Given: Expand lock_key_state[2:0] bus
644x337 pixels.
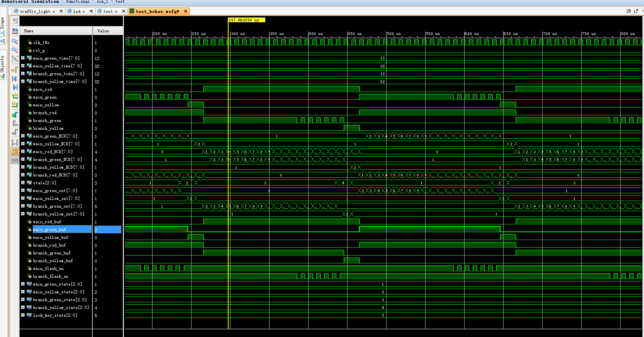Looking at the screenshot, I should click(23, 315).
